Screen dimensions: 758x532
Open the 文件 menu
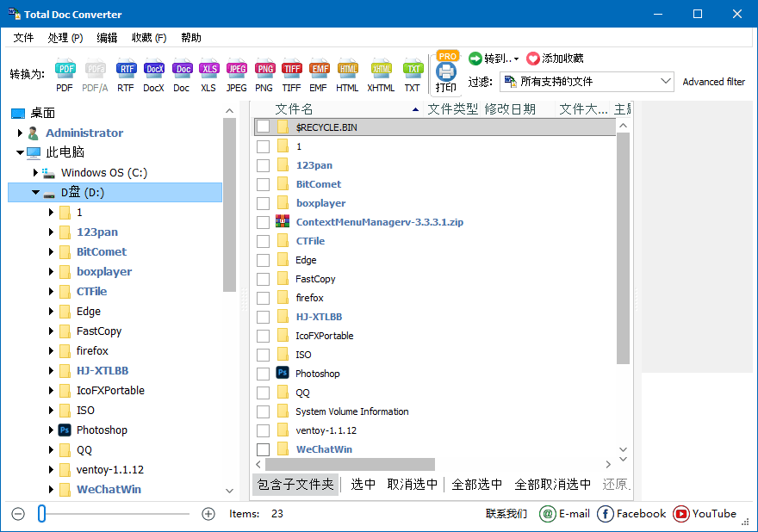pyautogui.click(x=23, y=38)
